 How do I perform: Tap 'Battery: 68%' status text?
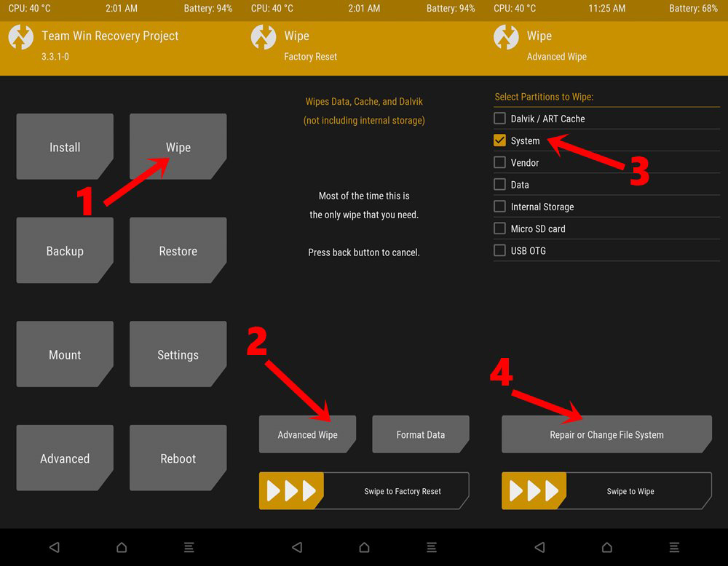coord(693,8)
